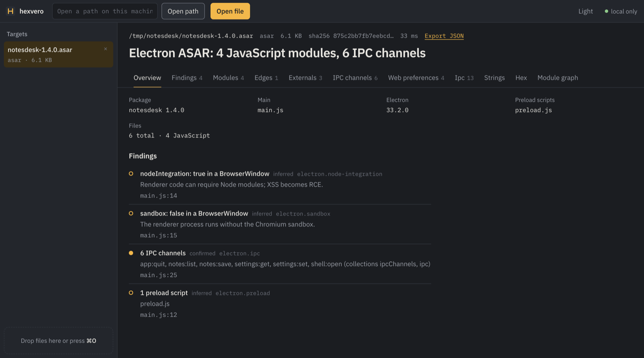This screenshot has width=644, height=358.
Task: Click main.js:14 source location
Action: (159, 195)
